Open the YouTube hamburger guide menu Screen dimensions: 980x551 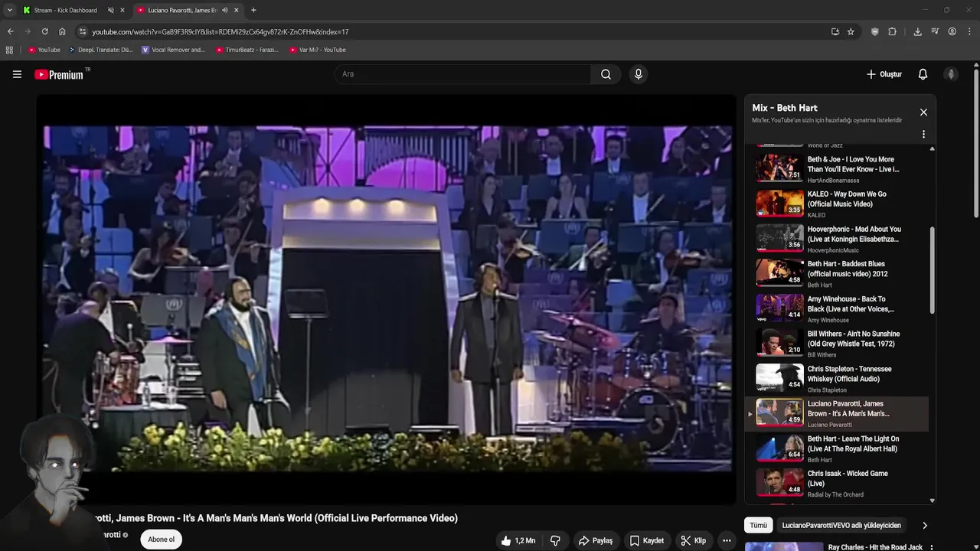(17, 74)
